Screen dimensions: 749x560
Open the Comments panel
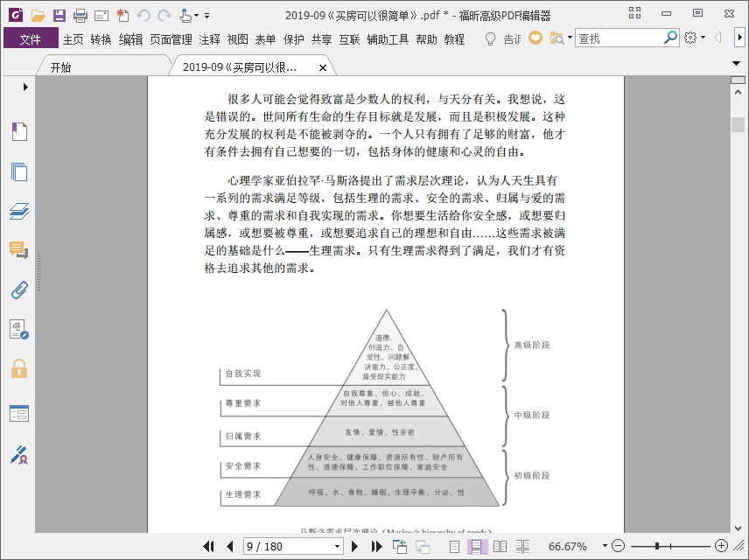[x=18, y=250]
